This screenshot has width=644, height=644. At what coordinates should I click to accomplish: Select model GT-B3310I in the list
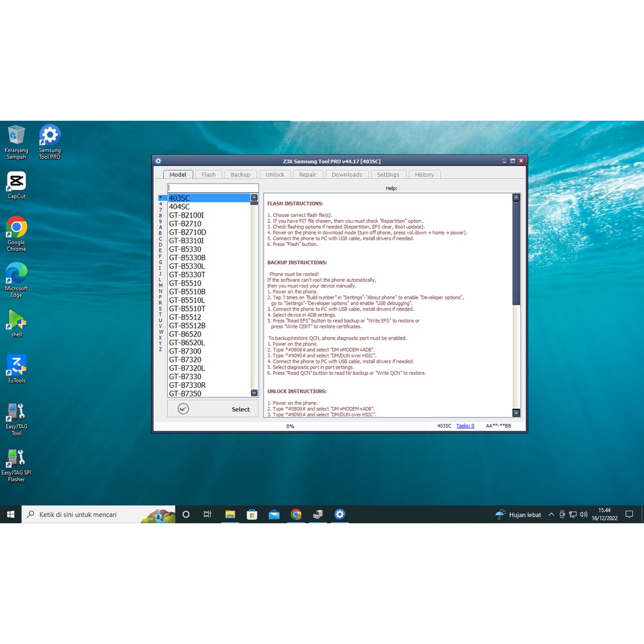[209, 241]
